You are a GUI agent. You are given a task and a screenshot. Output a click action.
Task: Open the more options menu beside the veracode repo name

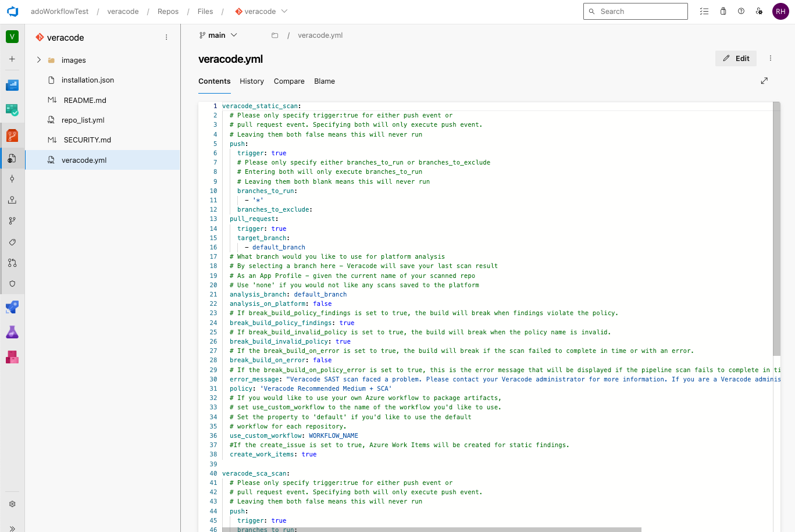click(x=166, y=37)
